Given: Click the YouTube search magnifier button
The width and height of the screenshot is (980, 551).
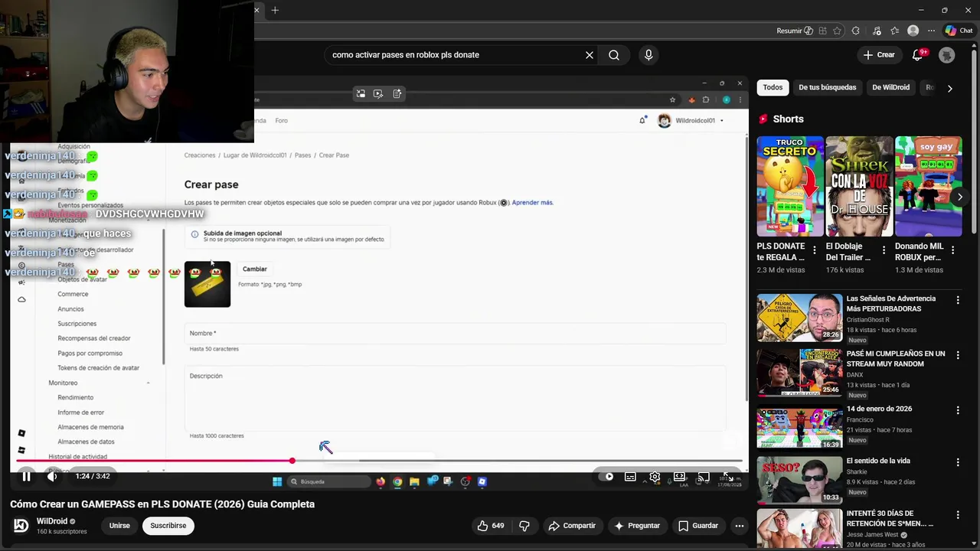Looking at the screenshot, I should [614, 55].
